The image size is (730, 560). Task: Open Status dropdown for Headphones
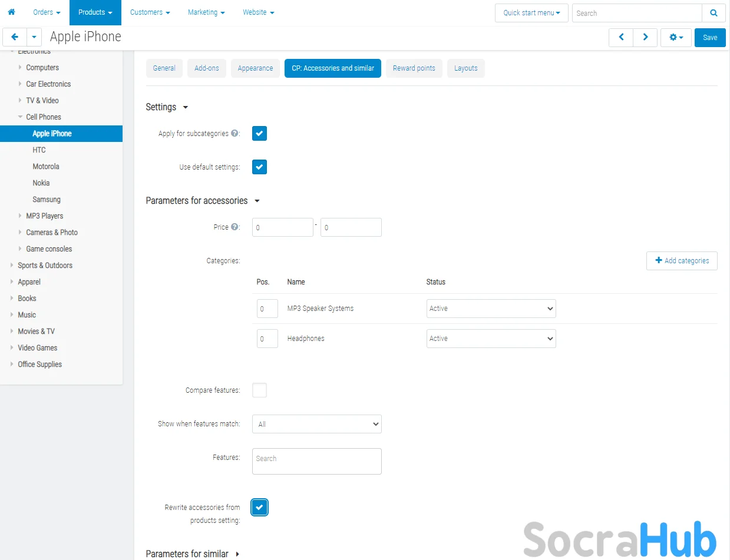491,339
